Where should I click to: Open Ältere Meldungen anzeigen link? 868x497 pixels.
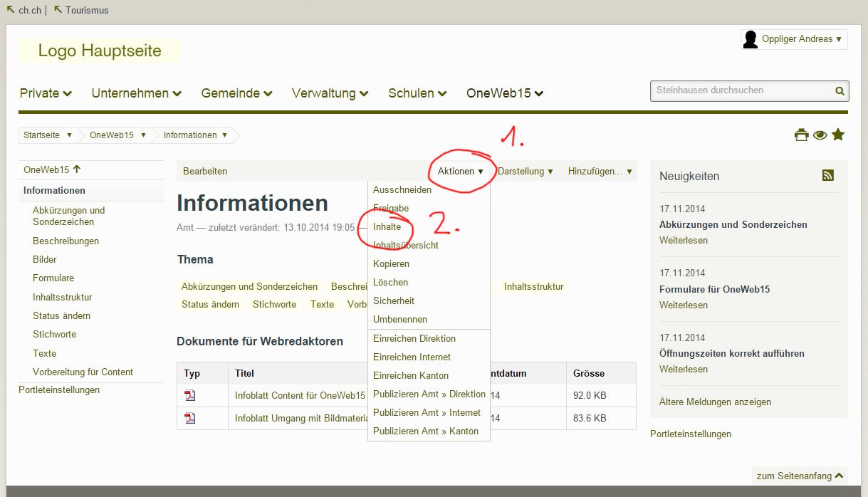pyautogui.click(x=715, y=402)
